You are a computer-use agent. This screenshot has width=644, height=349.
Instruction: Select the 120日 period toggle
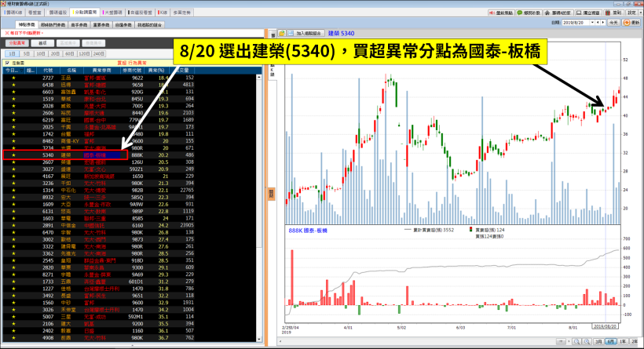(x=84, y=54)
